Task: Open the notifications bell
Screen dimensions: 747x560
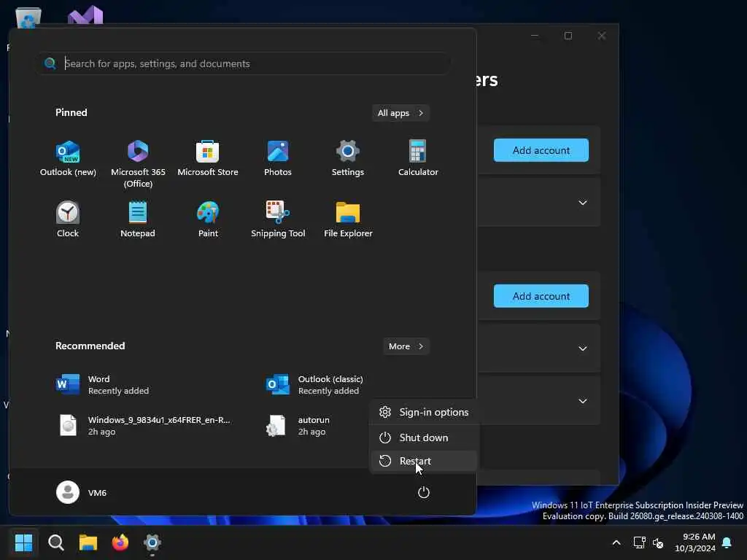Action: (727, 542)
